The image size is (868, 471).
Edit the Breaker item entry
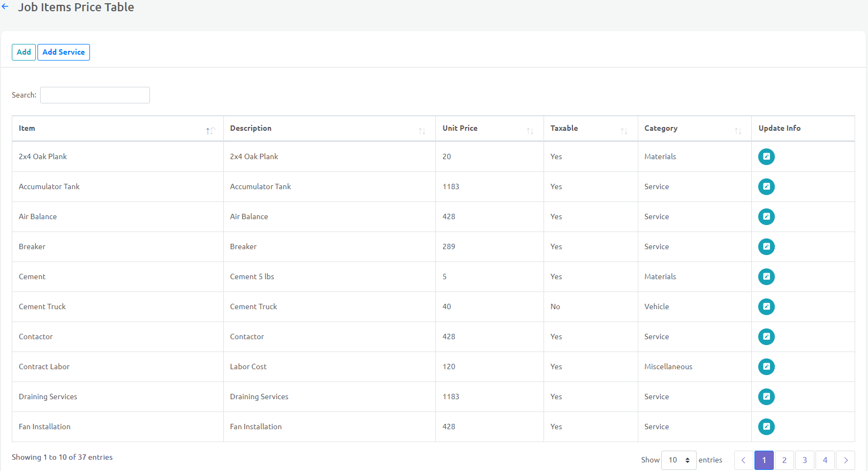766,246
